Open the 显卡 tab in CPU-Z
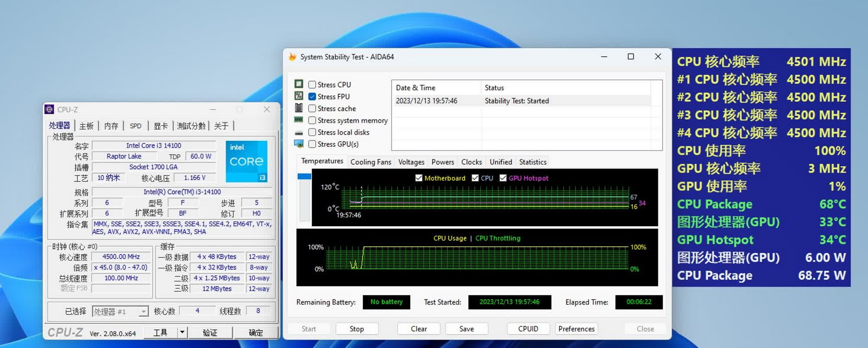This screenshot has height=348, width=868. (161, 126)
